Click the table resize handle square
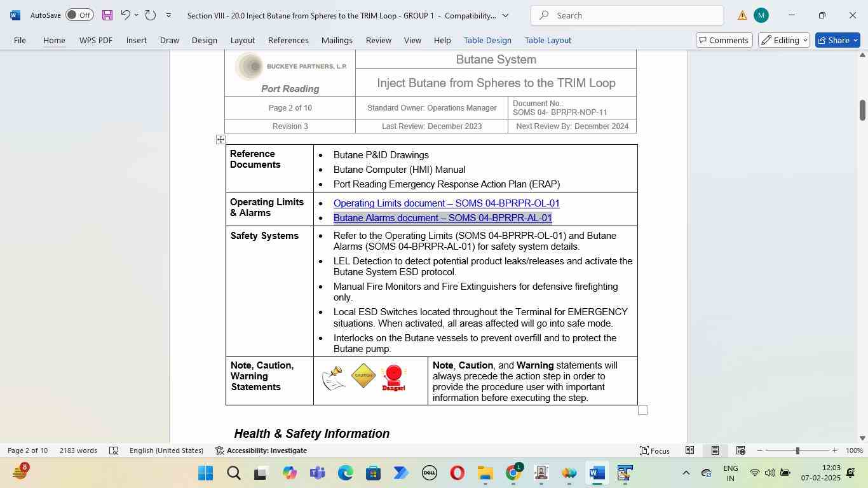Image resolution: width=868 pixels, height=488 pixels. (x=642, y=410)
